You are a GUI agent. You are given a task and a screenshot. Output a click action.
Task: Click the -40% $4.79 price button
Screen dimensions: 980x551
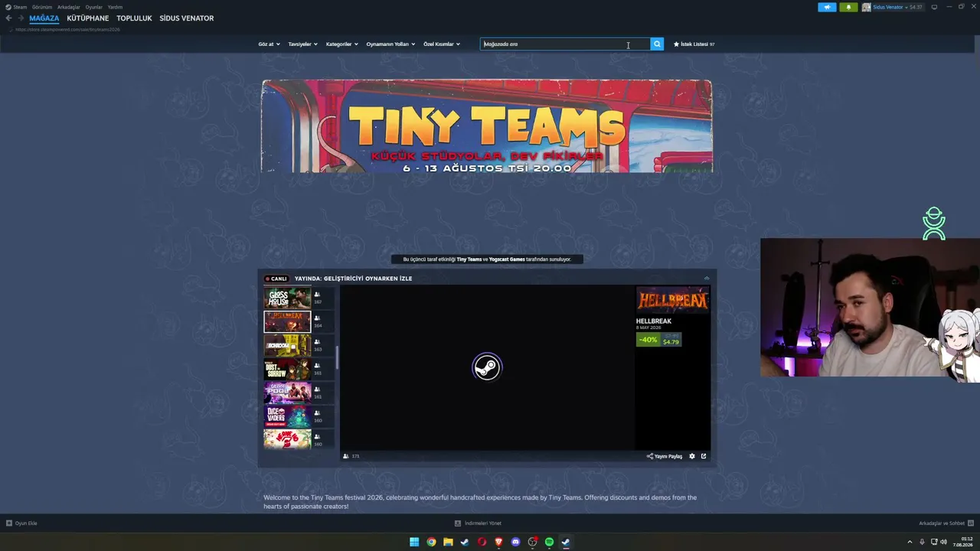[x=658, y=340]
